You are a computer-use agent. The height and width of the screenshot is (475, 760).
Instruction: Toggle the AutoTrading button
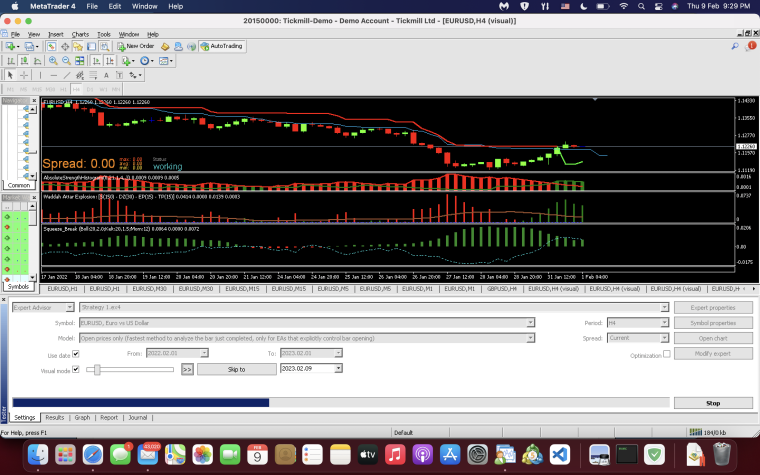click(x=222, y=46)
